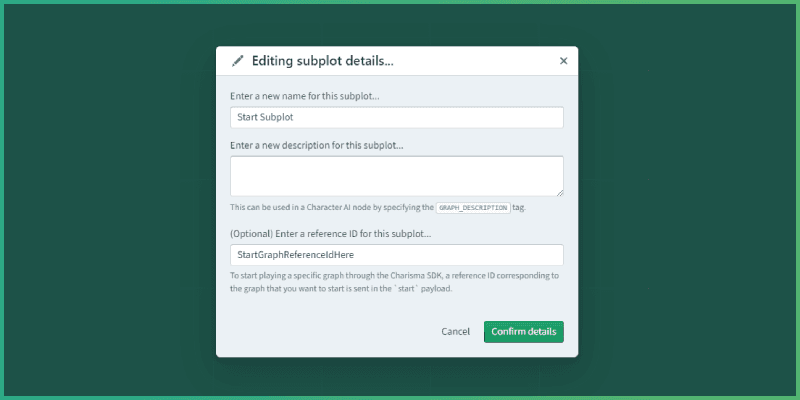Focus the subplot name field containing Start Subplot
The image size is (800, 400).
point(396,118)
